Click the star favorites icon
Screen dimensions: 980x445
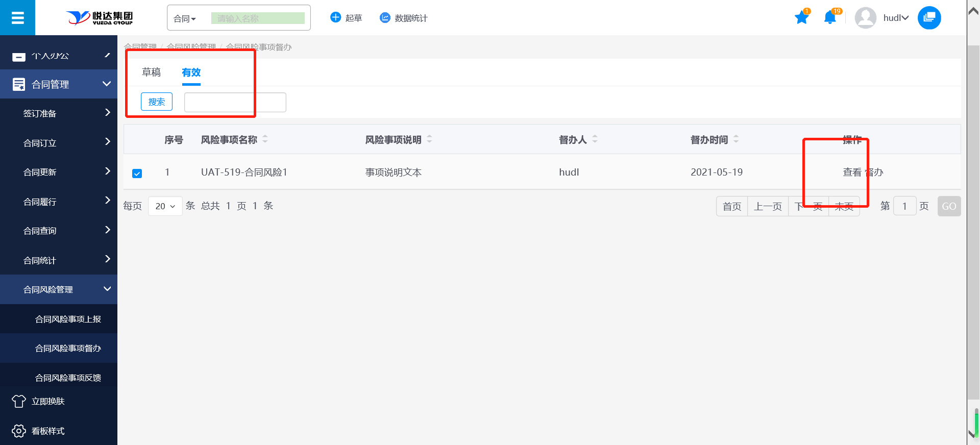tap(801, 18)
